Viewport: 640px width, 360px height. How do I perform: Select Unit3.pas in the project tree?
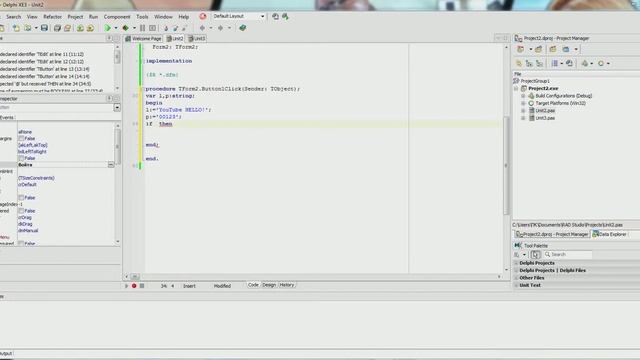(545, 118)
